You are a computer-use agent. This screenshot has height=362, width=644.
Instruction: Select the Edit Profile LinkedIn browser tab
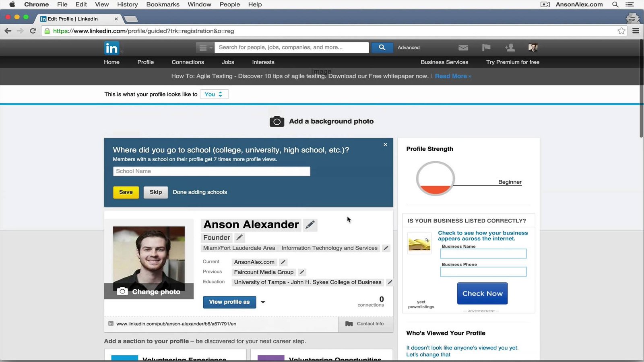[79, 19]
